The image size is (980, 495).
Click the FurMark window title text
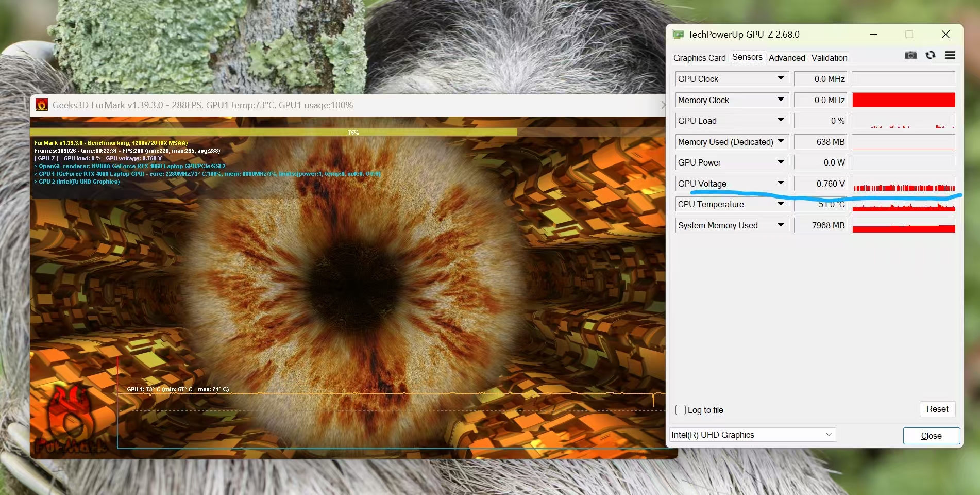(x=202, y=105)
